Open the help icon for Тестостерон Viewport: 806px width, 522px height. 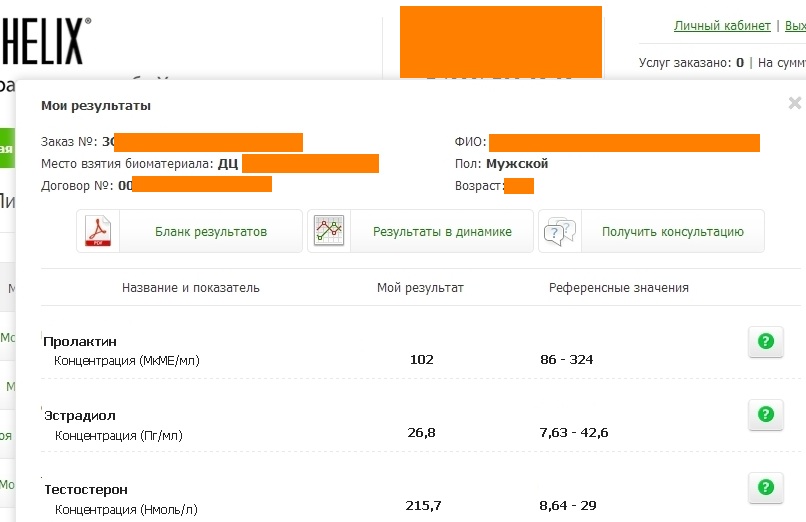(765, 488)
